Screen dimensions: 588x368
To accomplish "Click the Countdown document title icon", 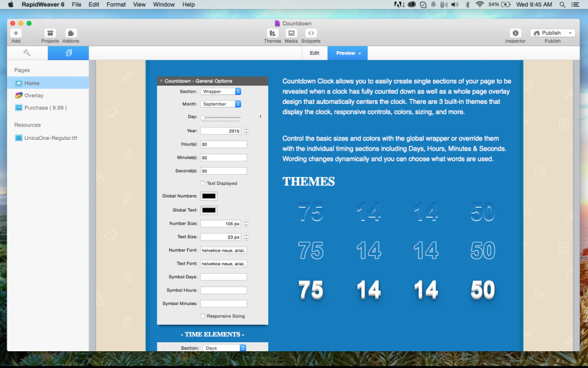I will (277, 23).
